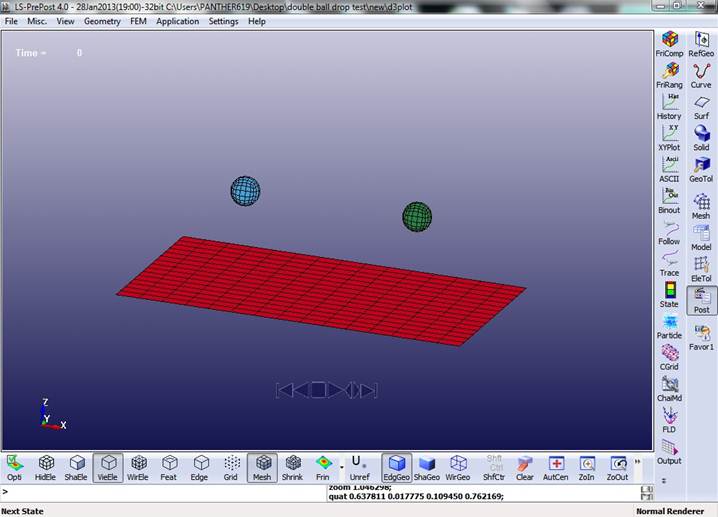Screen dimensions: 718x517
Task: Open the Model tool
Action: pos(701,238)
